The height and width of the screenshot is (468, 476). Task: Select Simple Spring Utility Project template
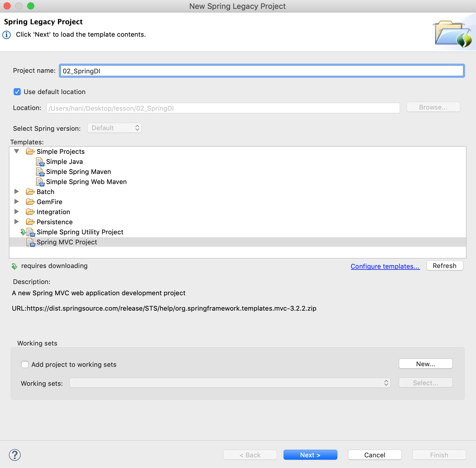coord(80,232)
